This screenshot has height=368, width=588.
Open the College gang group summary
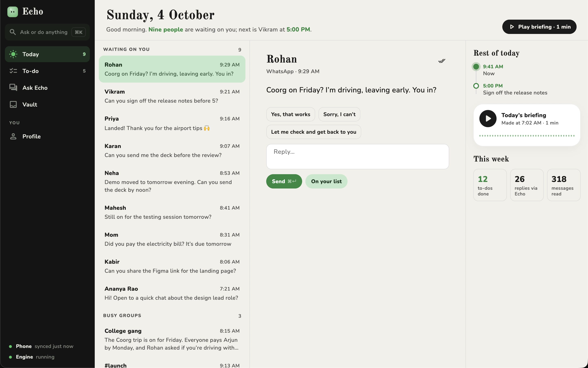172,339
